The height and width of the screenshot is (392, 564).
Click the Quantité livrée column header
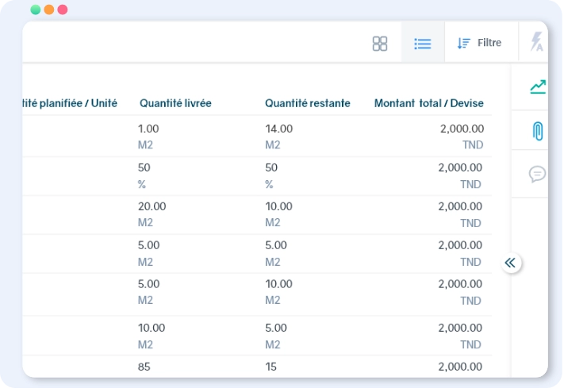point(175,103)
